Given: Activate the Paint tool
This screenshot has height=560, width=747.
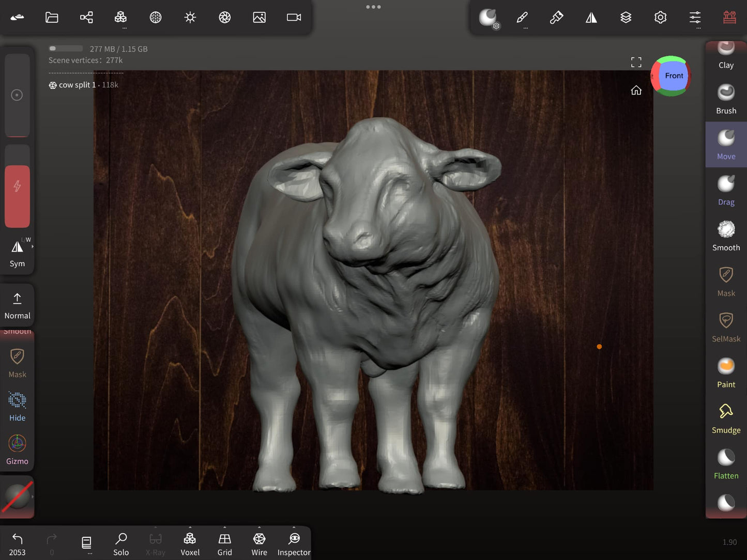Looking at the screenshot, I should (726, 373).
